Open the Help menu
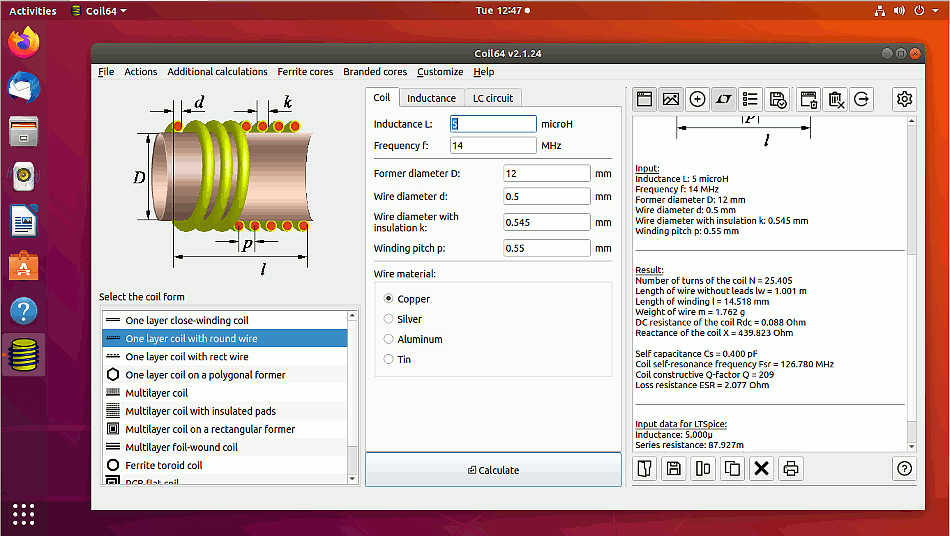This screenshot has height=536, width=950. [483, 71]
